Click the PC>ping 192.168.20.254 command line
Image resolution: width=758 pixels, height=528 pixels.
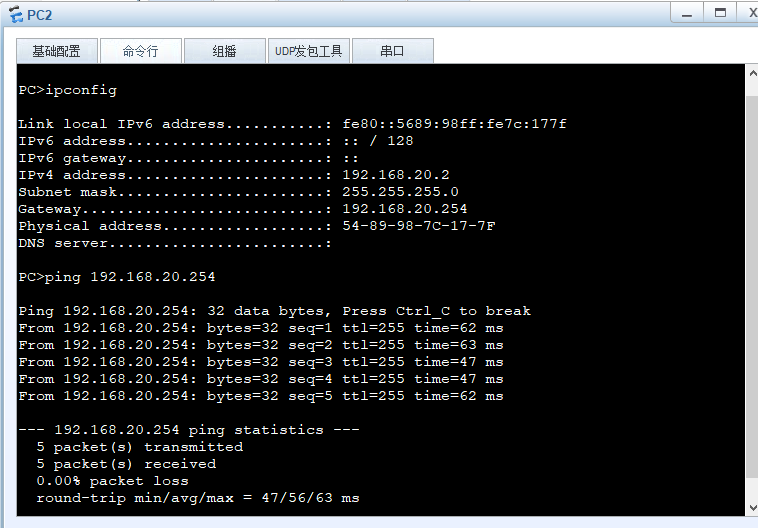coord(117,277)
